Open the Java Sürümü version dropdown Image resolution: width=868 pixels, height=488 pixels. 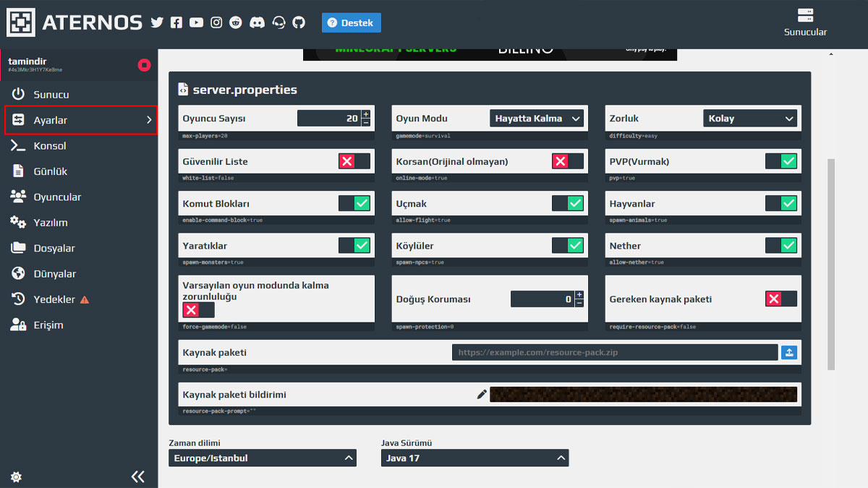[x=475, y=458]
